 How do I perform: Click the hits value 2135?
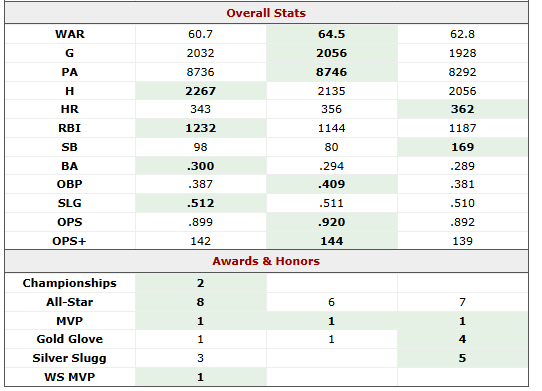tap(331, 91)
